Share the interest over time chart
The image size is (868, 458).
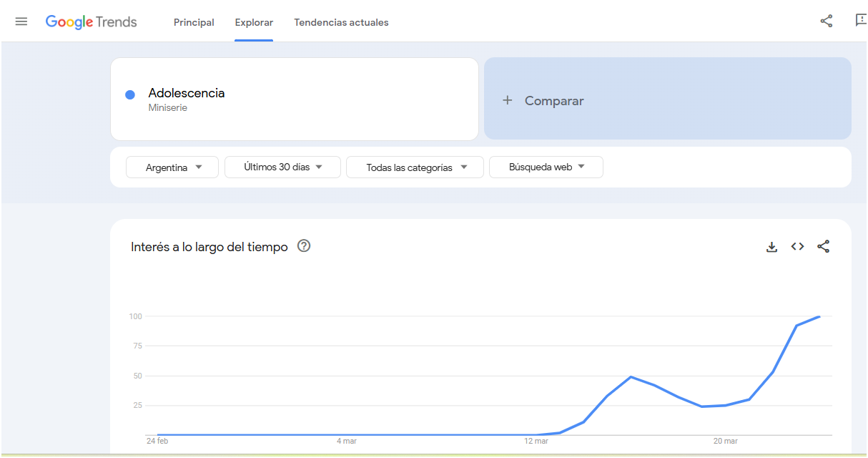pyautogui.click(x=823, y=246)
